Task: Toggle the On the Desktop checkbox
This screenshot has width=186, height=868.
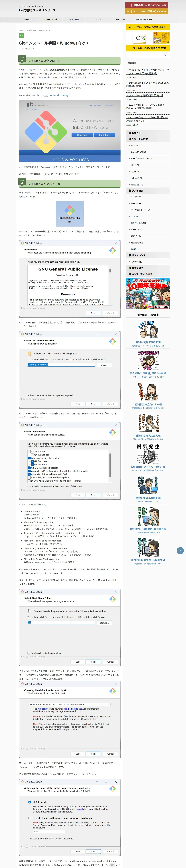Action: pyautogui.click(x=32, y=455)
